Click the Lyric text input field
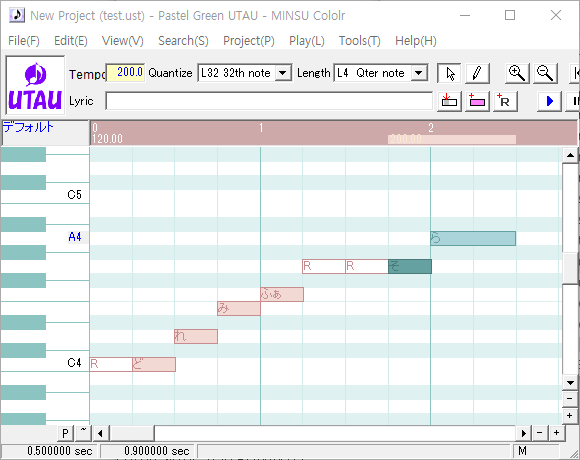Image resolution: width=580 pixels, height=460 pixels. 269,101
